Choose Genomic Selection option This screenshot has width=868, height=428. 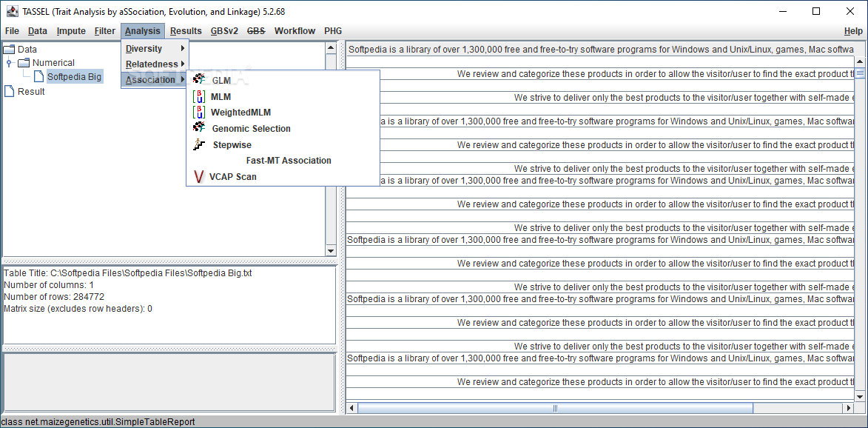283,128
